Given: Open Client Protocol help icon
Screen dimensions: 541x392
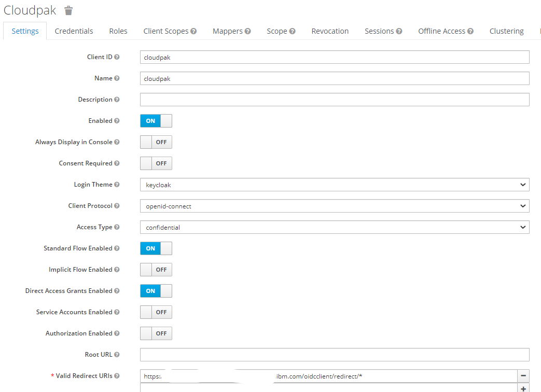Looking at the screenshot, I should pos(117,206).
